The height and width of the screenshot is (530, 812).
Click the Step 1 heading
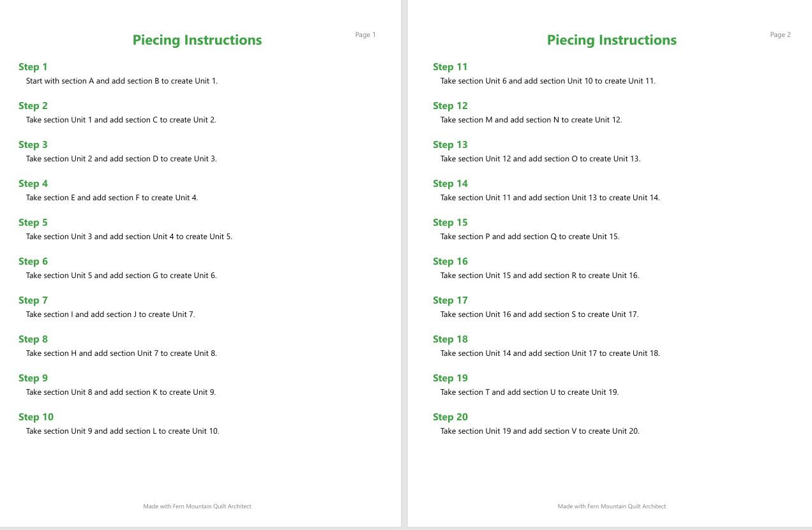pos(33,67)
